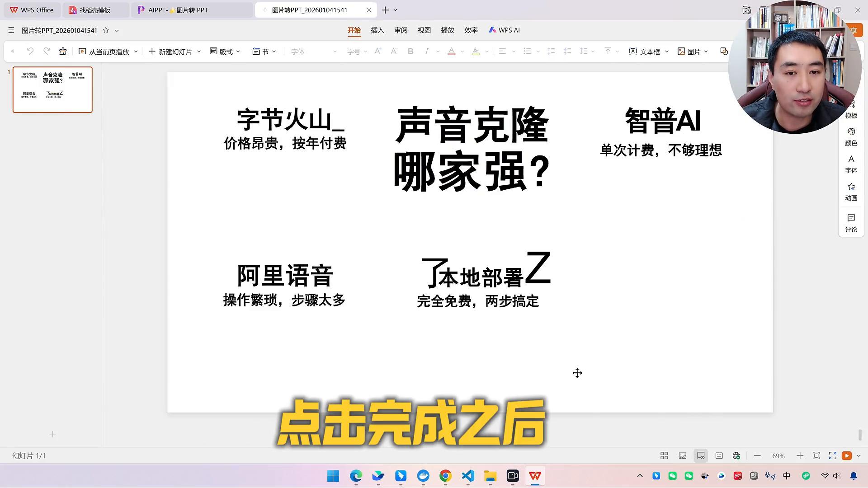Click the italic formatting icon
This screenshot has width=868, height=488.
[426, 52]
